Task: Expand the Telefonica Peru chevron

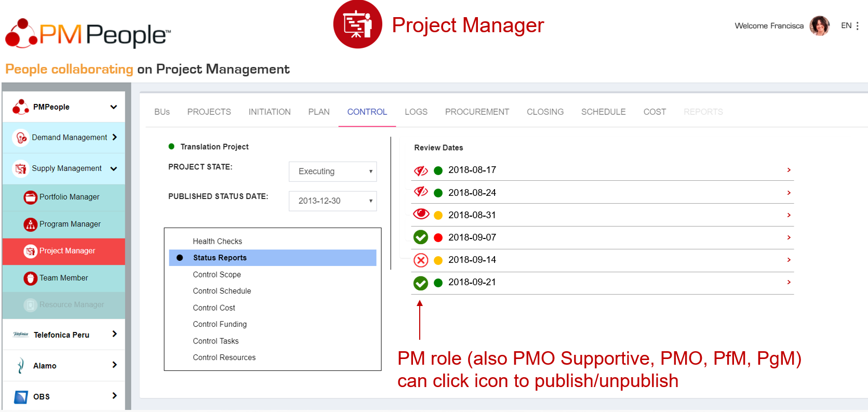Action: pos(115,334)
